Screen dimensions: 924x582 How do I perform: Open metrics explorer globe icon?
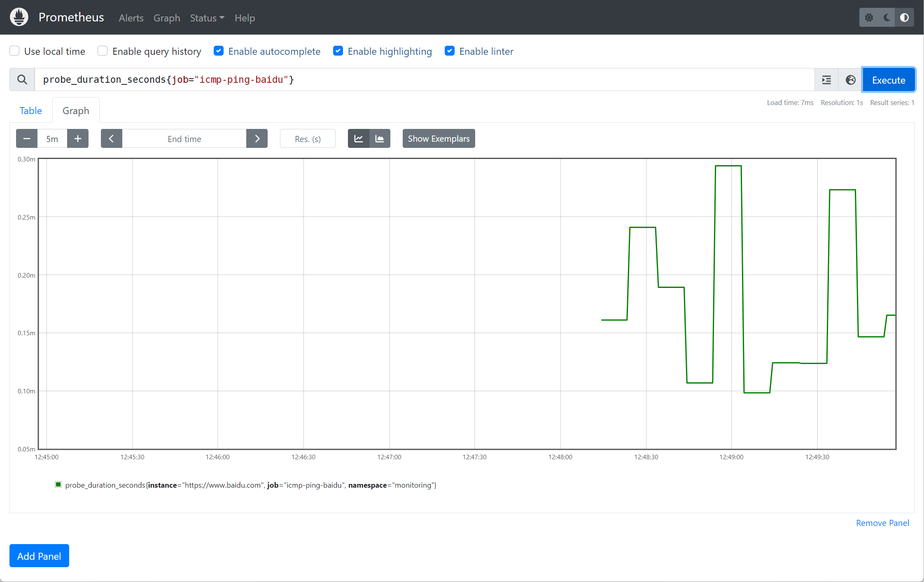[x=850, y=80]
